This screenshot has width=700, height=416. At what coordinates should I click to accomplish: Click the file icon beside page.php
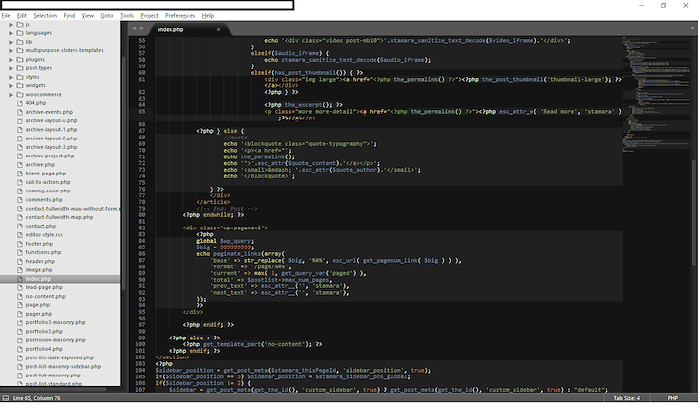click(20, 305)
